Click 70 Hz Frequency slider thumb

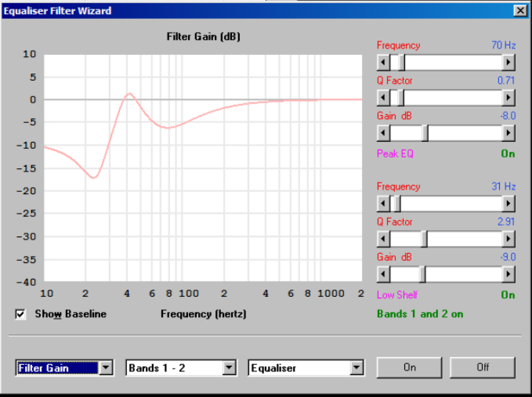401,62
